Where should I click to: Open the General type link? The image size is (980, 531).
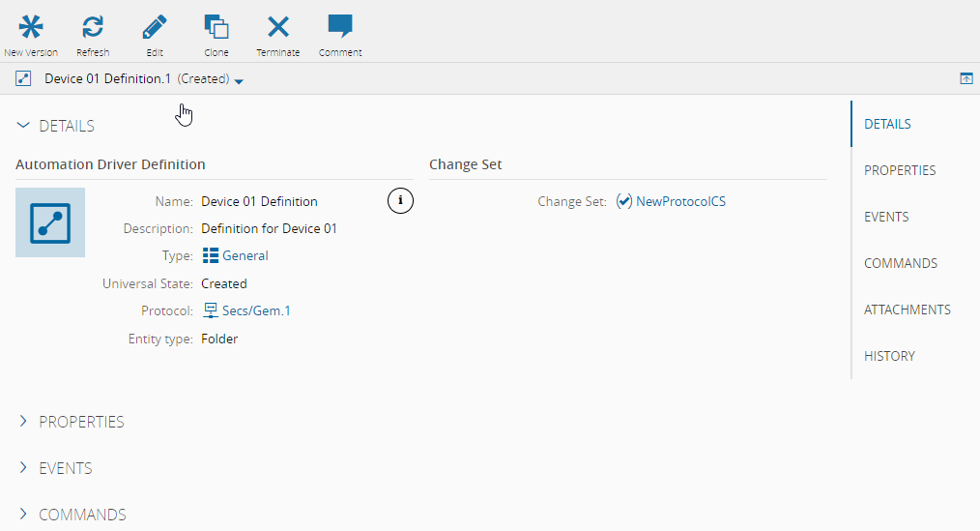click(245, 255)
